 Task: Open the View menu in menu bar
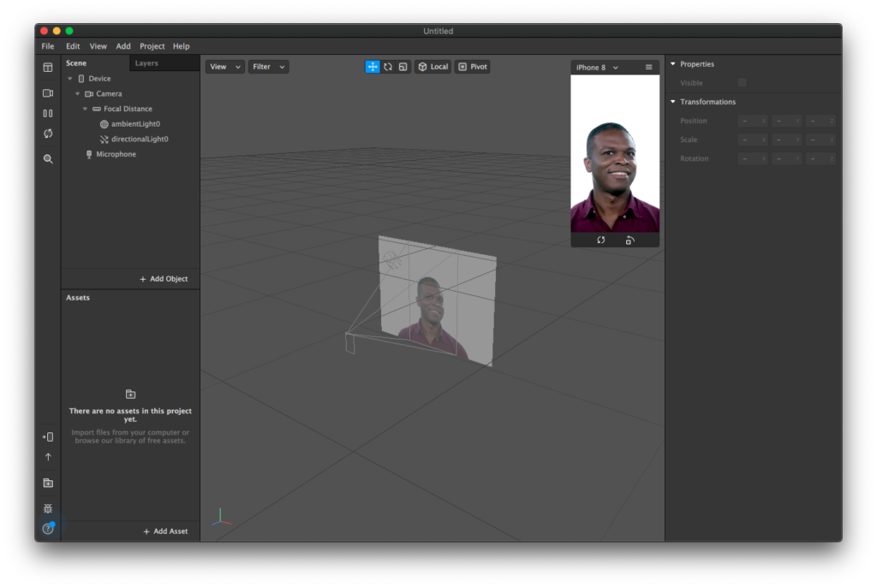pos(98,46)
